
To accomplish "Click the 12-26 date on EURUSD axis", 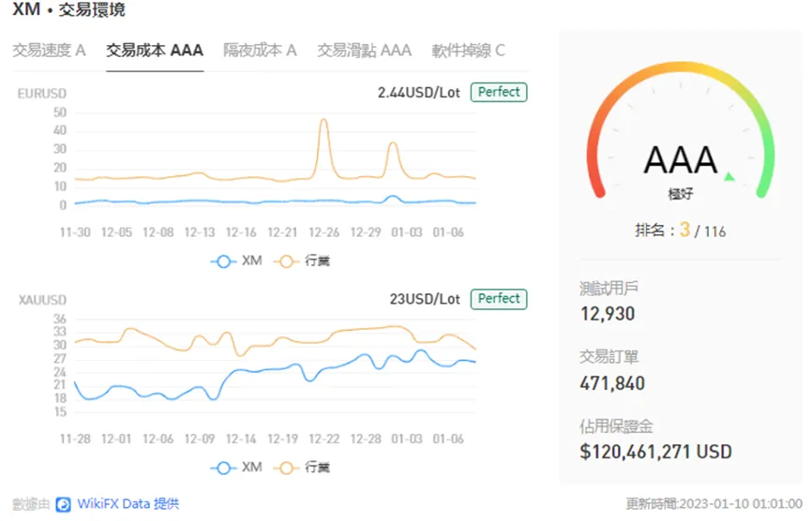I will point(323,232).
